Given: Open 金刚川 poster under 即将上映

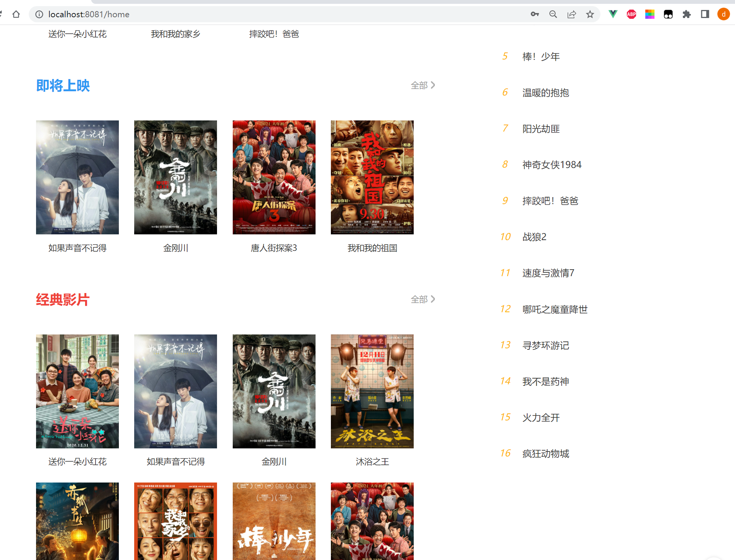Looking at the screenshot, I should point(176,177).
